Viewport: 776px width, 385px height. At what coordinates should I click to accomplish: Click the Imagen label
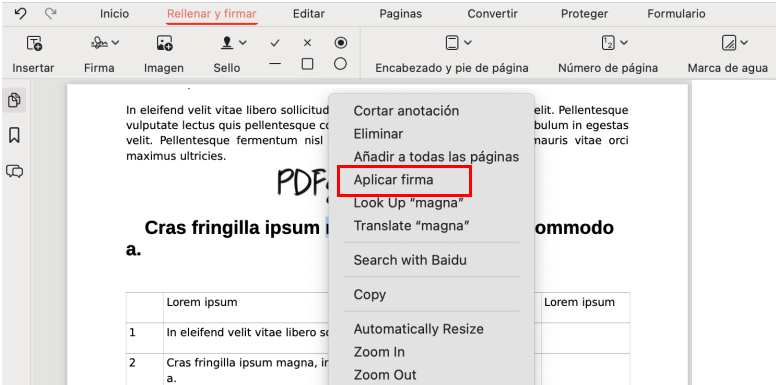[x=164, y=68]
